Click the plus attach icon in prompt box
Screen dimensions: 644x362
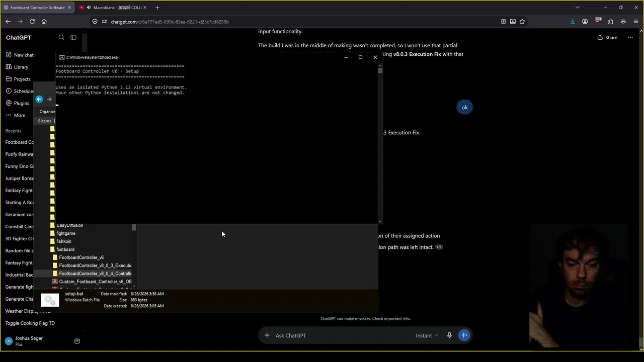[x=267, y=335]
